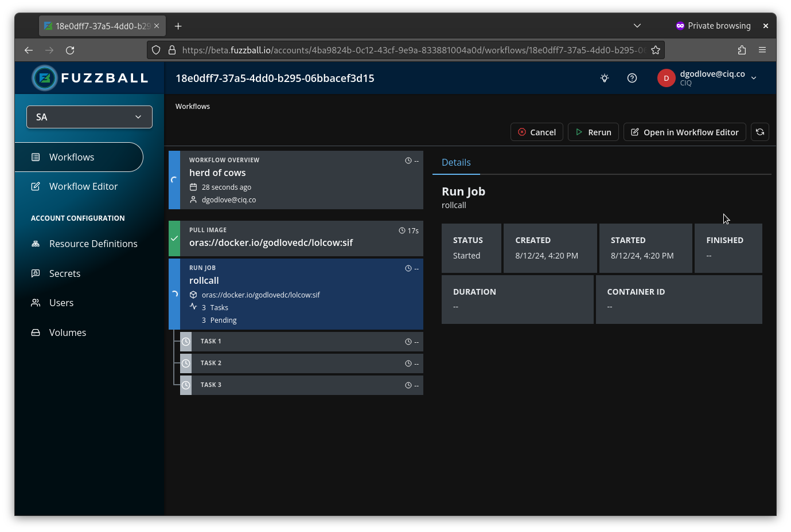Toggle the light/dark theme bulb icon
Screen dimensions: 791x532
(605, 78)
